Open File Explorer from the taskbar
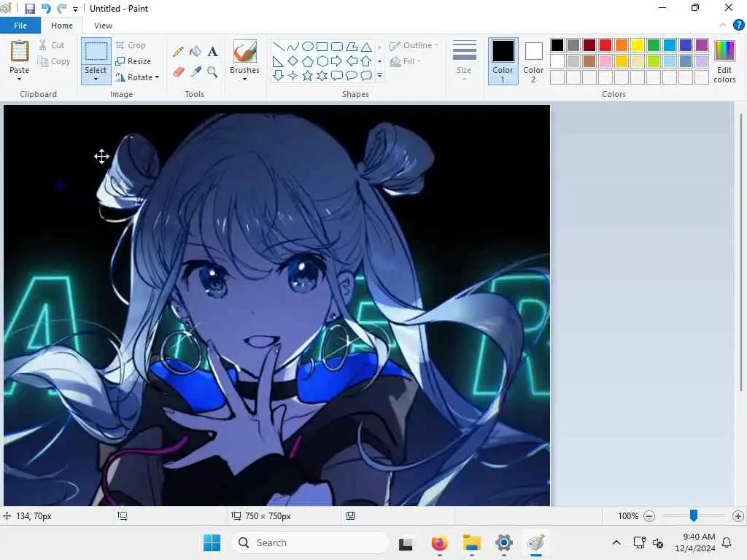This screenshot has height=560, width=747. coord(472,542)
